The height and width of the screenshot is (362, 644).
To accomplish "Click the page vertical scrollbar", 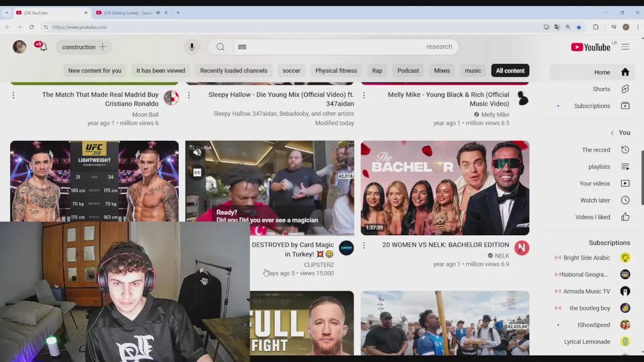I will [642, 178].
